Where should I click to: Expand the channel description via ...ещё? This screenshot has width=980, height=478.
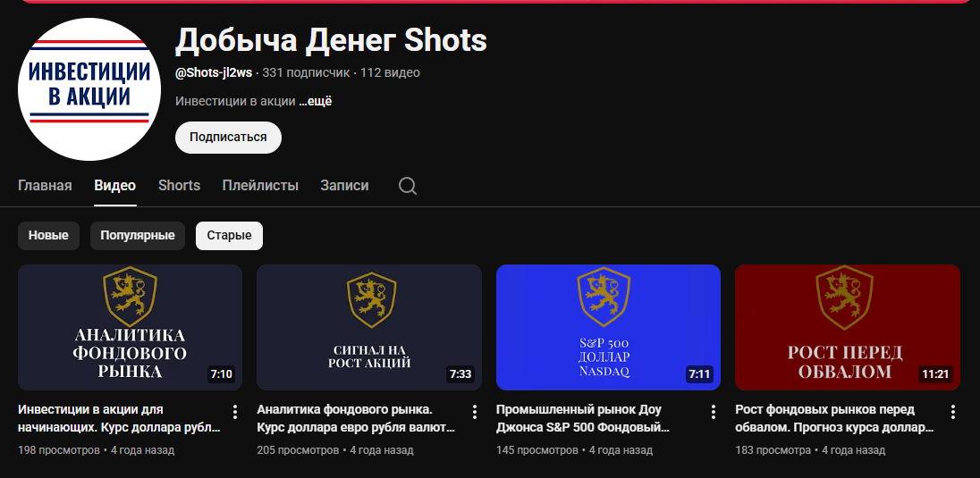click(x=315, y=101)
